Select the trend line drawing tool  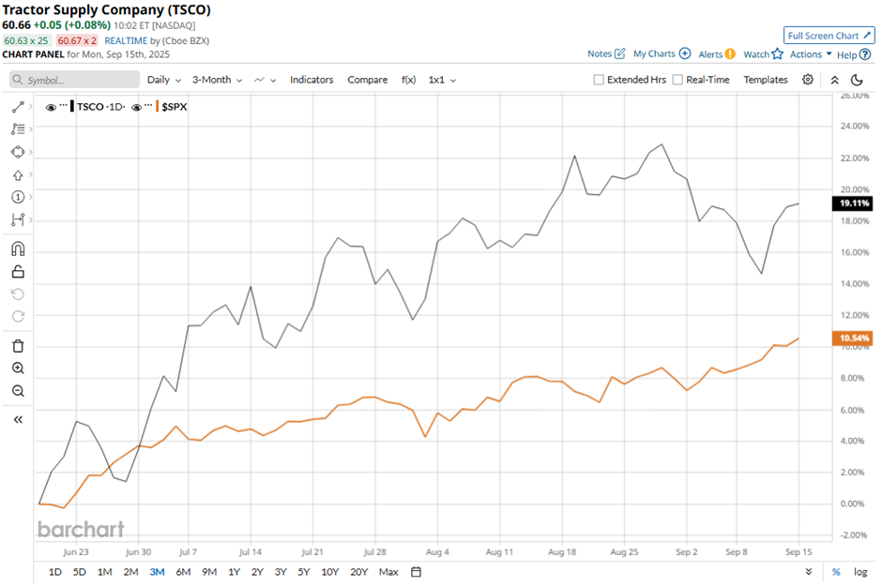(x=18, y=107)
